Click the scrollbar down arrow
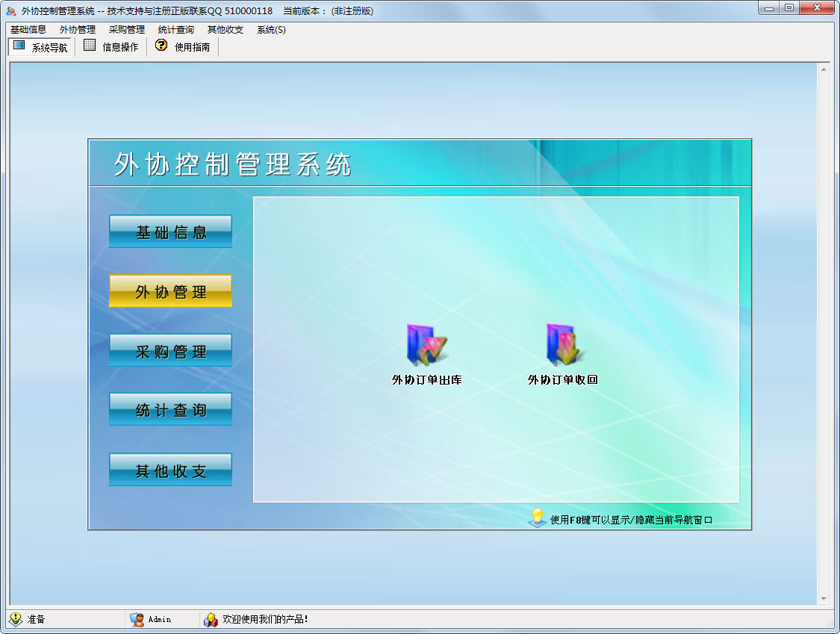The image size is (840, 634). point(824,599)
